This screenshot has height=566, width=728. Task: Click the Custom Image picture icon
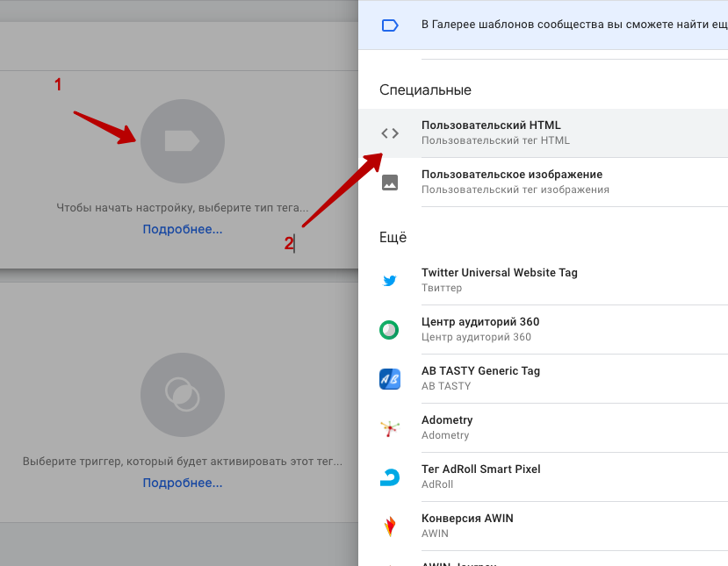click(390, 183)
